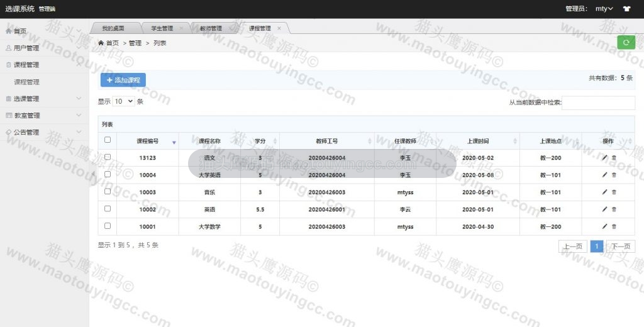
Task: Sort by 教师工号 column header
Action: (327, 141)
